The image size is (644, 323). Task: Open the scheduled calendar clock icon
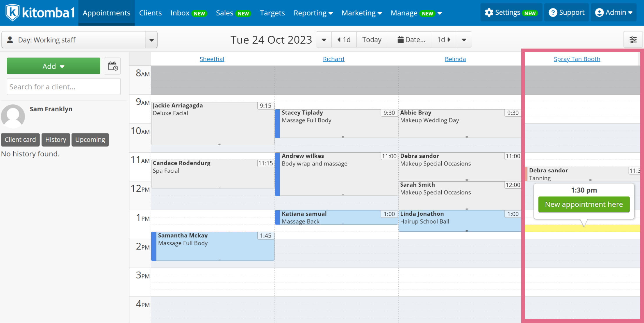[113, 66]
